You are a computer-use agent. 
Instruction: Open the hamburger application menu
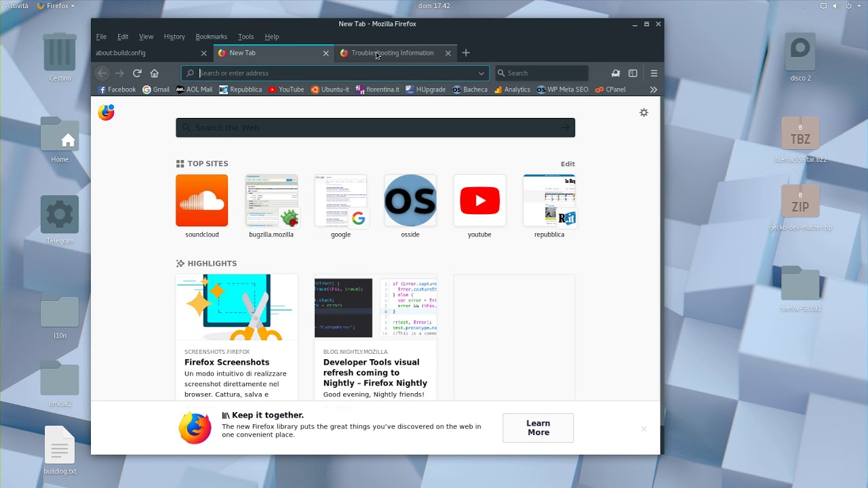(654, 73)
